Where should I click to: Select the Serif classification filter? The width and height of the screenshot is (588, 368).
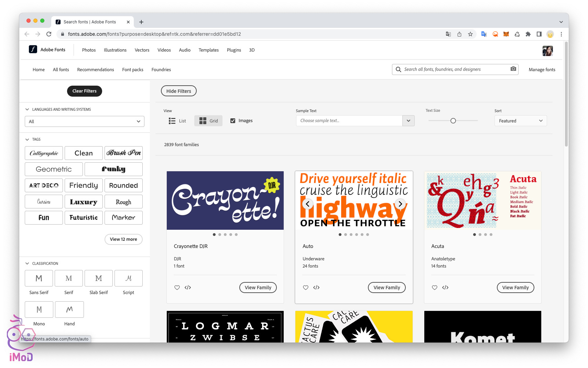coord(69,278)
